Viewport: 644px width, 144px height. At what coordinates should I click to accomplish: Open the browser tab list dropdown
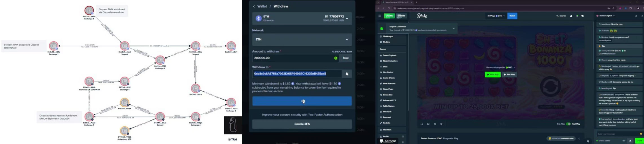click(x=378, y=2)
